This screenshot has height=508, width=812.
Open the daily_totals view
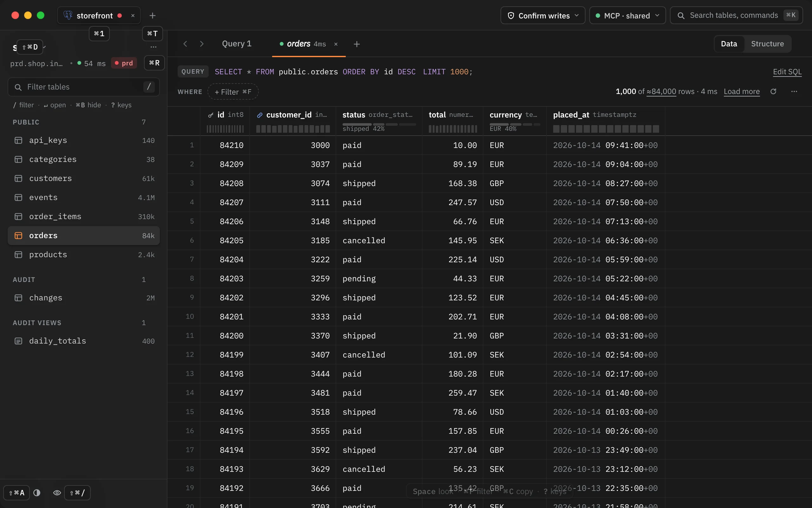click(83, 341)
